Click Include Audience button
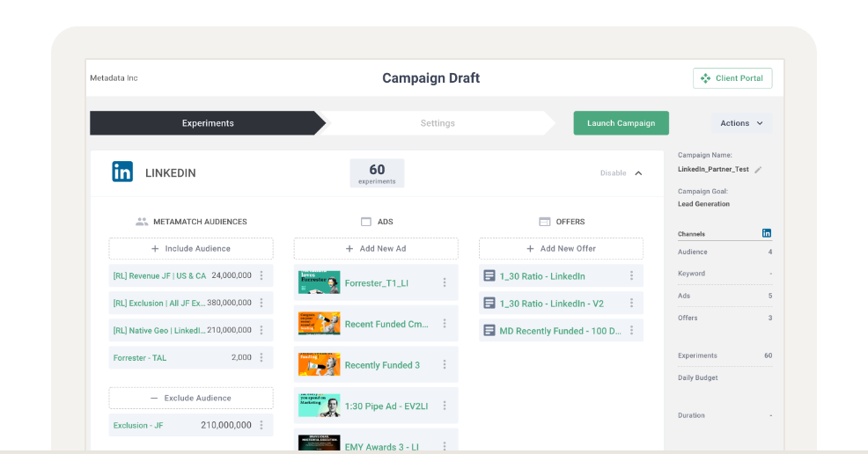The width and height of the screenshot is (868, 454). point(191,249)
